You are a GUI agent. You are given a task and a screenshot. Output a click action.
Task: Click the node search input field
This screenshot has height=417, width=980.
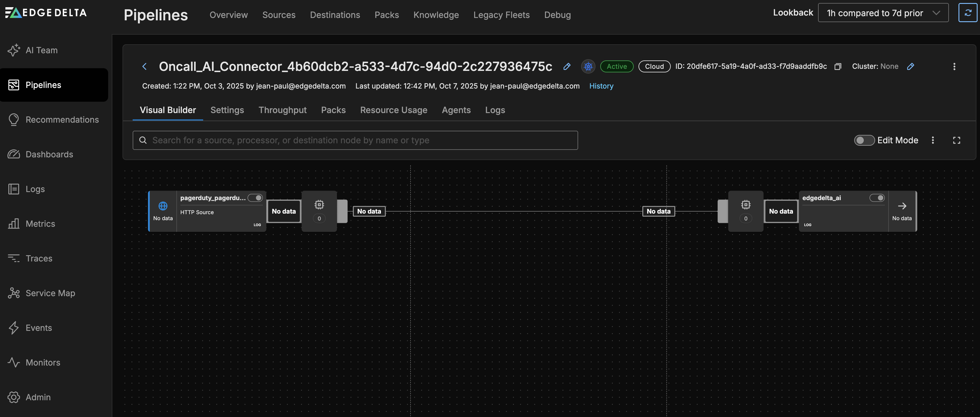(355, 140)
